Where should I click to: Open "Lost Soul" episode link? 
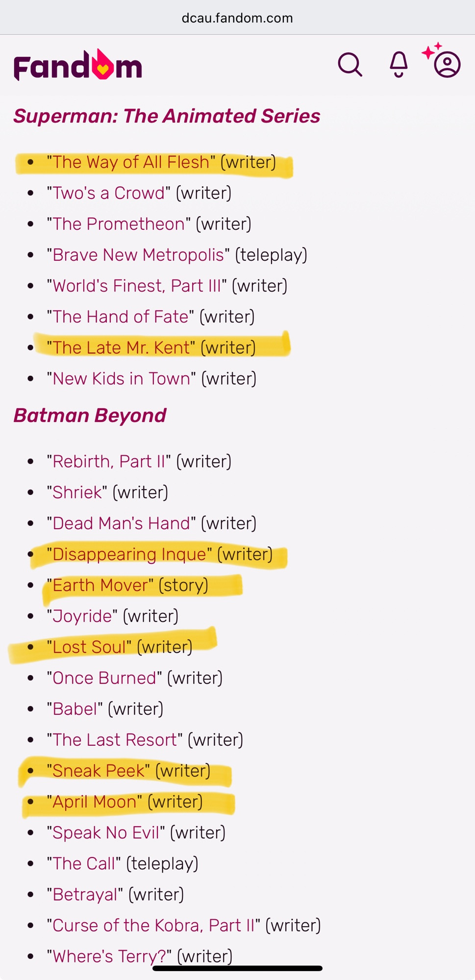tap(89, 647)
